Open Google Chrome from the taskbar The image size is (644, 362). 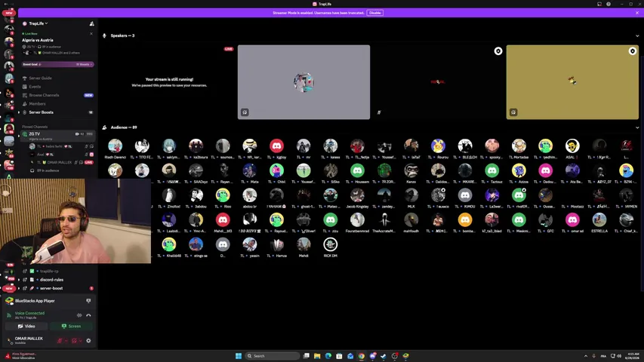362,356
